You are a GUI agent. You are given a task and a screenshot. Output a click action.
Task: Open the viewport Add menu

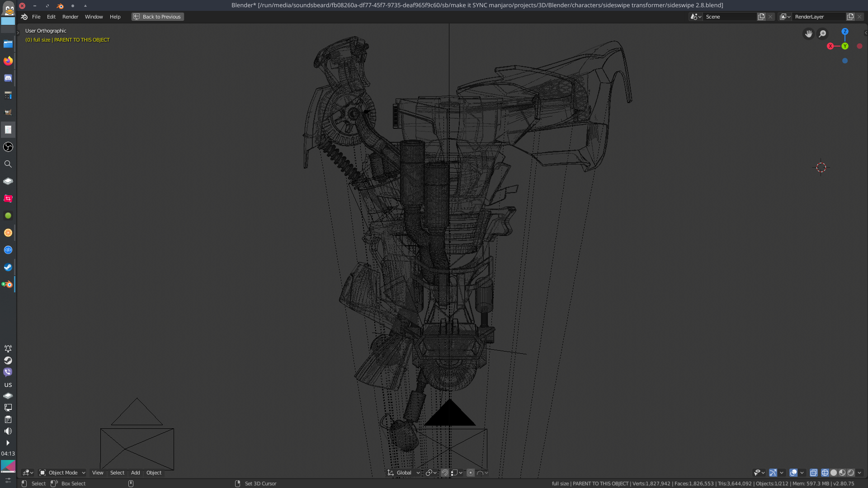coord(135,473)
